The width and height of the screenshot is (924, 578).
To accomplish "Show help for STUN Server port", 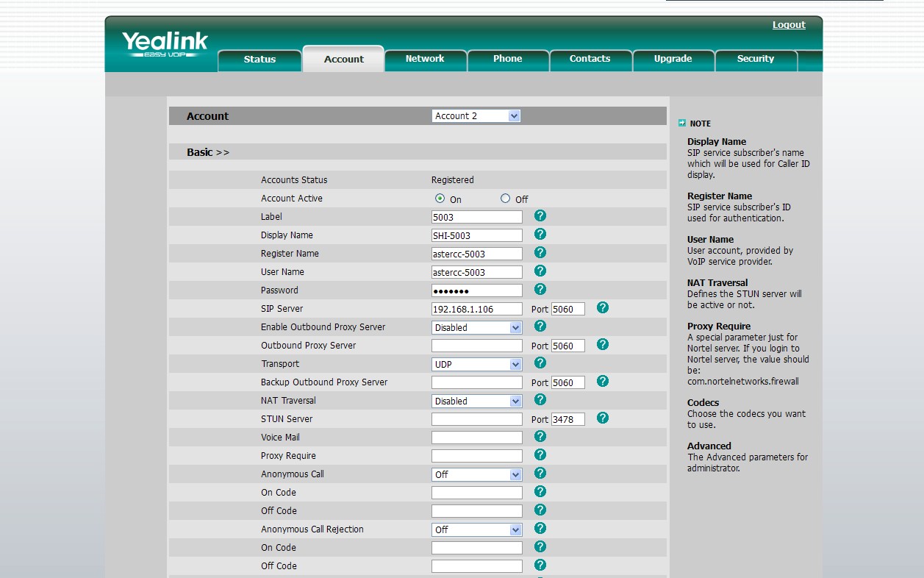I will point(603,418).
